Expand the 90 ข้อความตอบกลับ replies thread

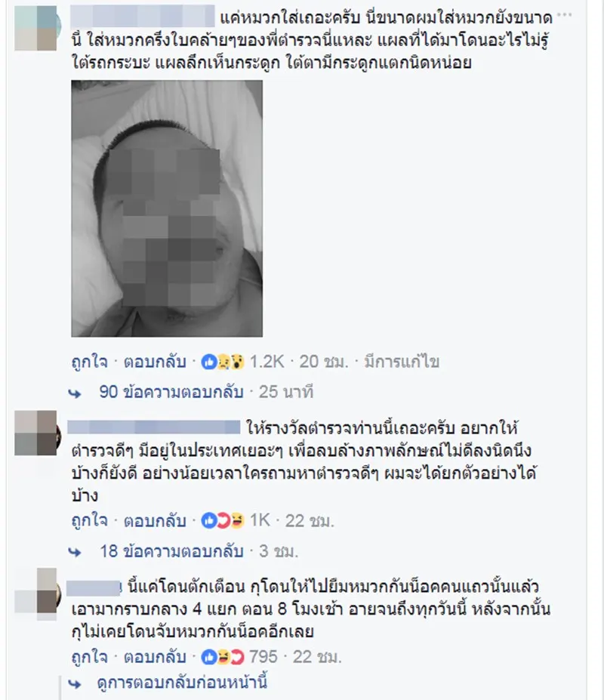coord(171,392)
